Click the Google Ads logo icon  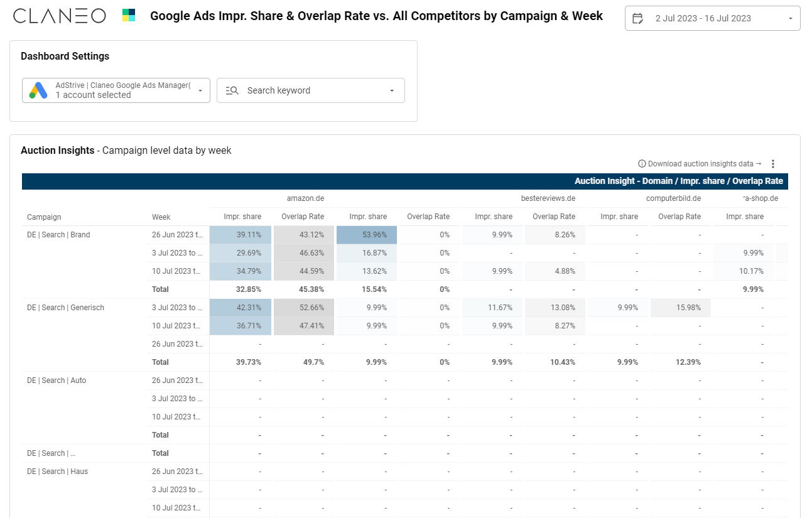(38, 90)
